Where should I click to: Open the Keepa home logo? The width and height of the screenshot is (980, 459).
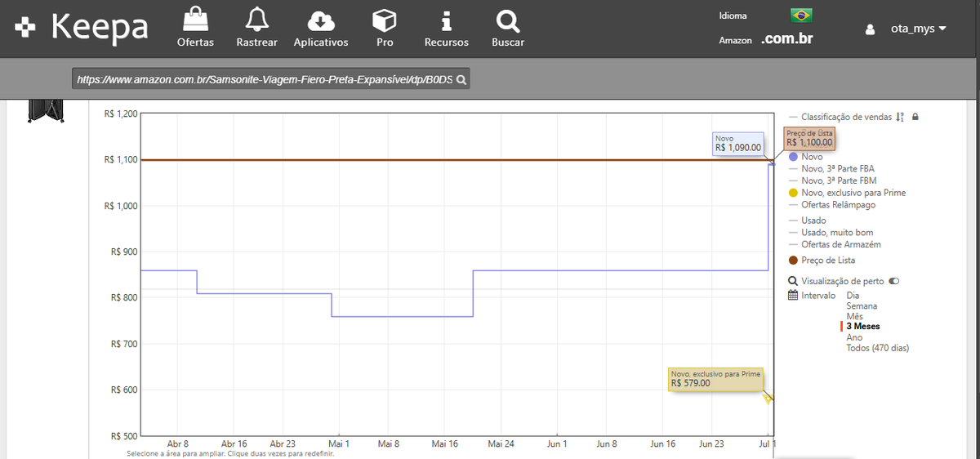(82, 27)
